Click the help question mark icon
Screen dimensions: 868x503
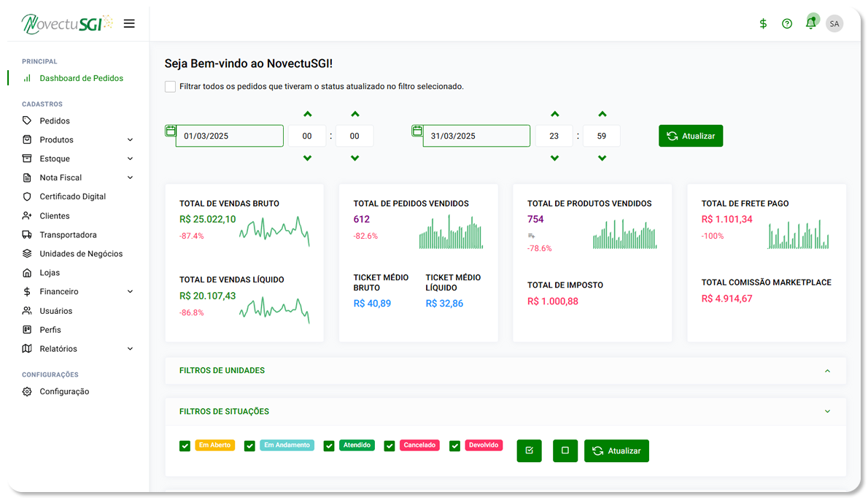(786, 23)
